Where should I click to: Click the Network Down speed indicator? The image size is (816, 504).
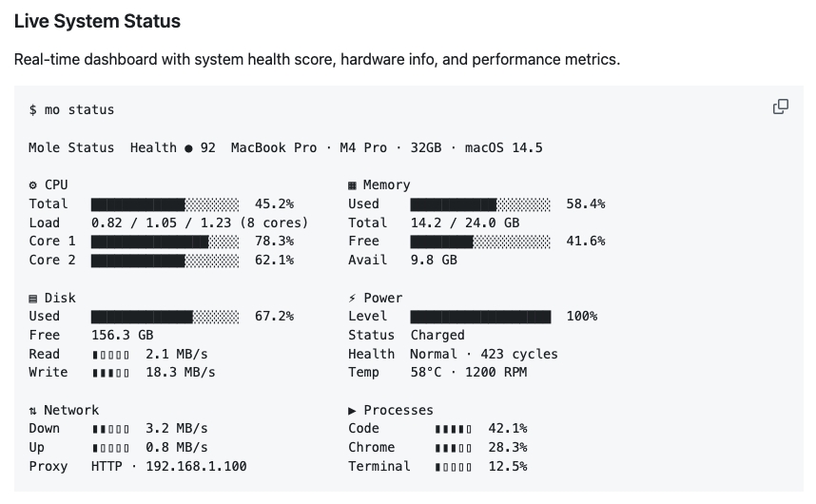click(110, 428)
